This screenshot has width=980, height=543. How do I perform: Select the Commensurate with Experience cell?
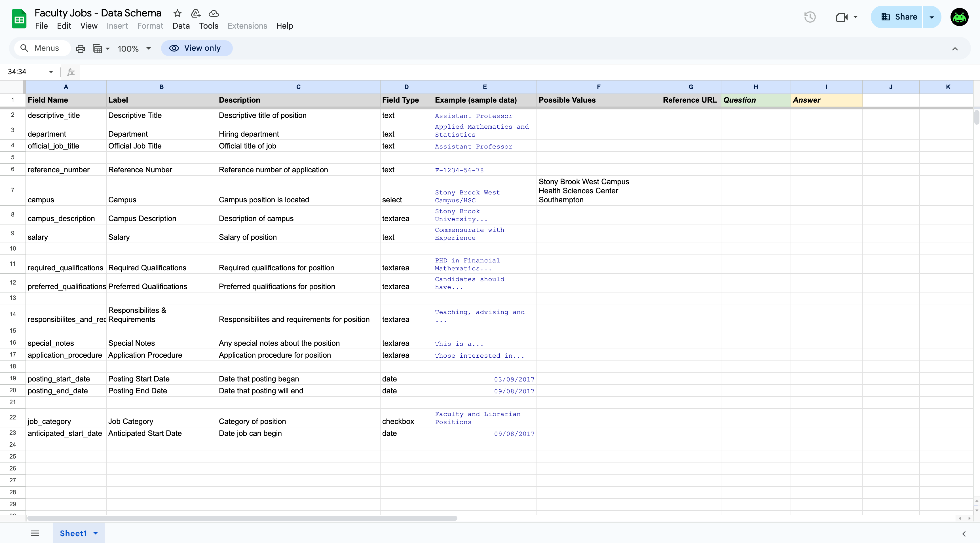point(484,234)
